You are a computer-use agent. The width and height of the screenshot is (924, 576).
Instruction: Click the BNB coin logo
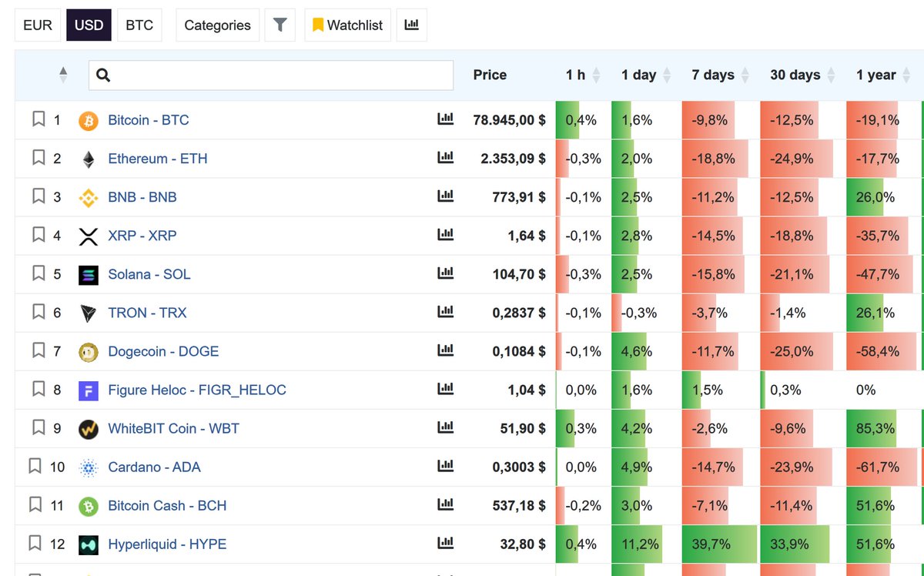pos(89,198)
